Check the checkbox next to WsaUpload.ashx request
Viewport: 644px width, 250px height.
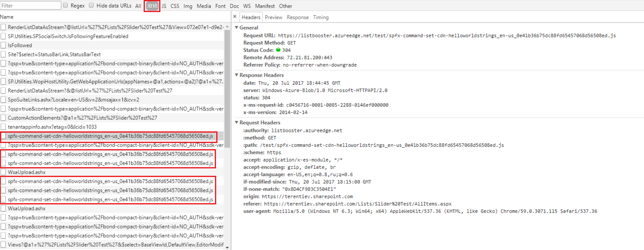(x=3, y=172)
